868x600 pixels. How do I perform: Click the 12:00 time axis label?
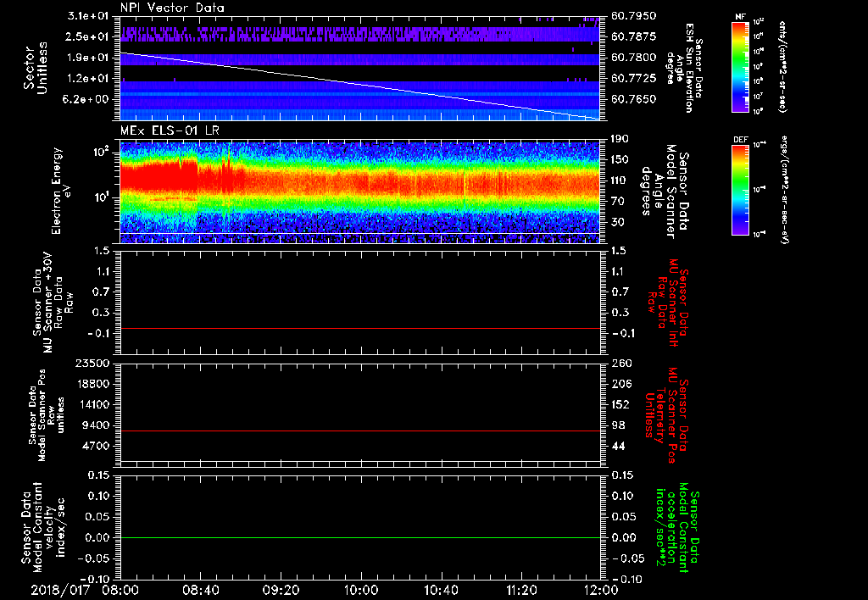[601, 588]
